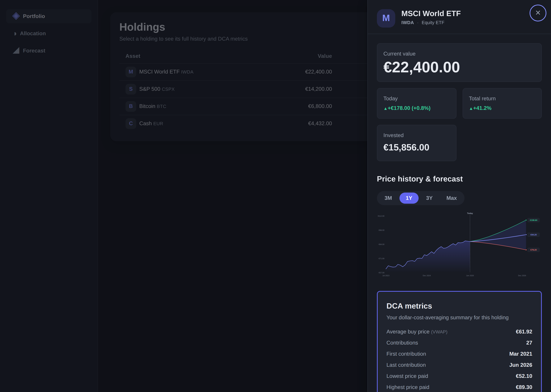Click the Total return +41.2% card
Image resolution: width=551 pixels, height=392 pixels.
[x=502, y=103]
